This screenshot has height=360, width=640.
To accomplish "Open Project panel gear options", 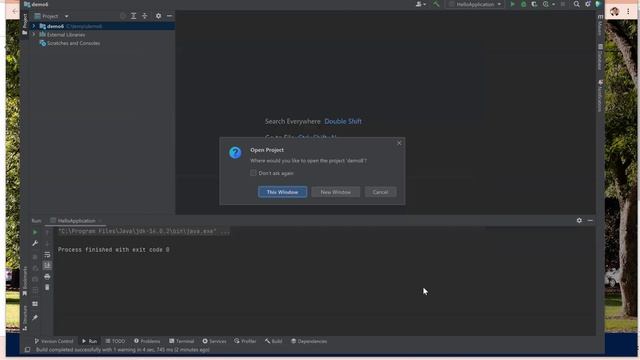I will [x=158, y=16].
